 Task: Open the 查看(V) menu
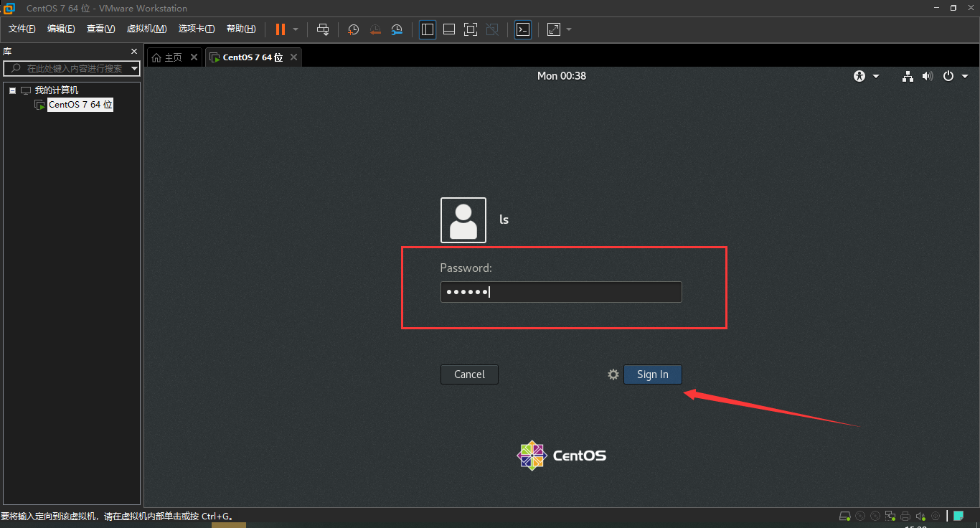point(100,29)
